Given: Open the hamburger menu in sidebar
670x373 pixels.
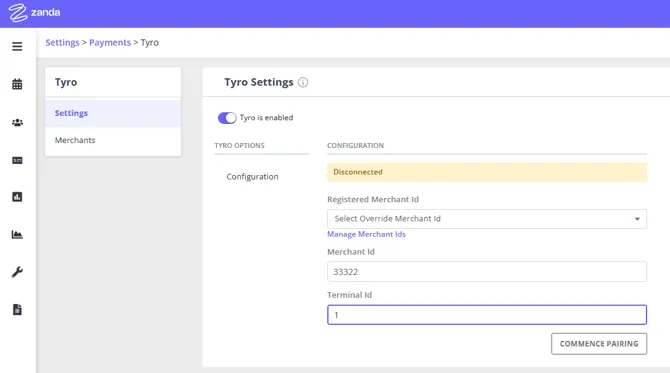Looking at the screenshot, I should point(17,46).
